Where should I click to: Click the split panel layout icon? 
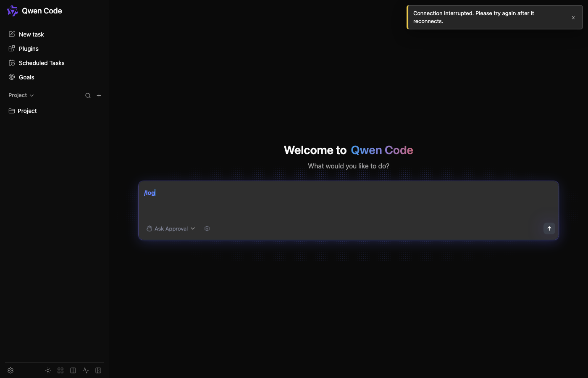[73, 370]
